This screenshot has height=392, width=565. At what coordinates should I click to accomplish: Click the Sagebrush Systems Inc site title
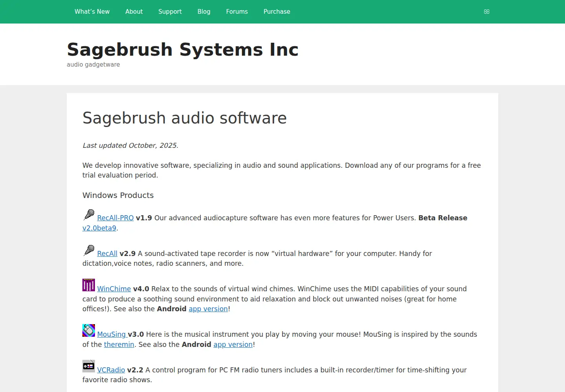[182, 49]
